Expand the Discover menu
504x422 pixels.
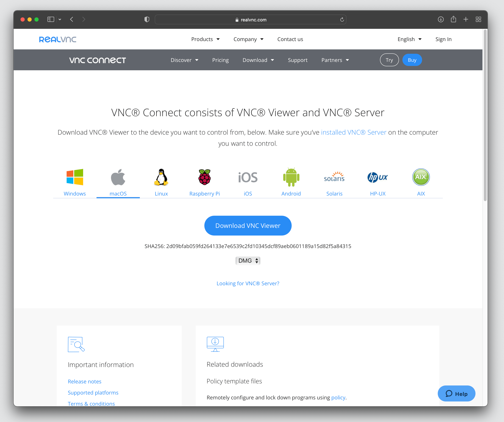(184, 60)
